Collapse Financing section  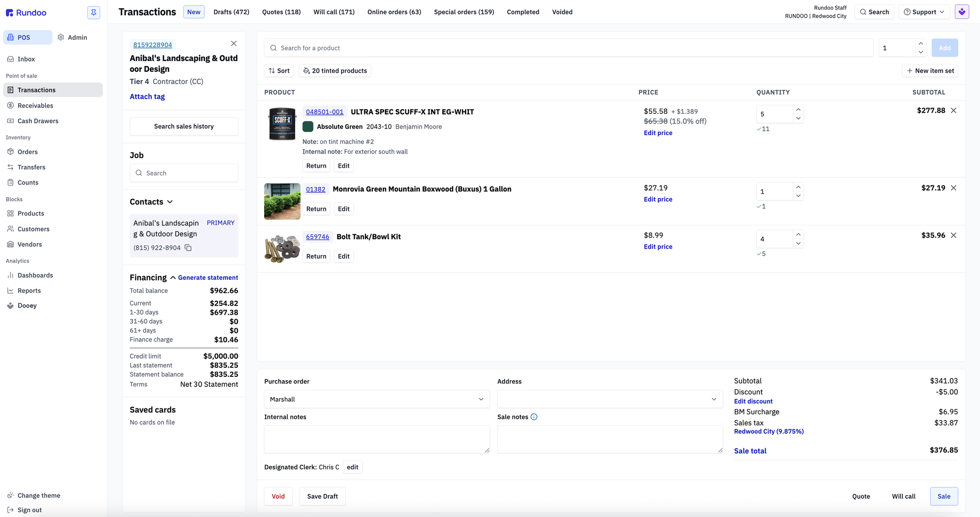point(173,278)
